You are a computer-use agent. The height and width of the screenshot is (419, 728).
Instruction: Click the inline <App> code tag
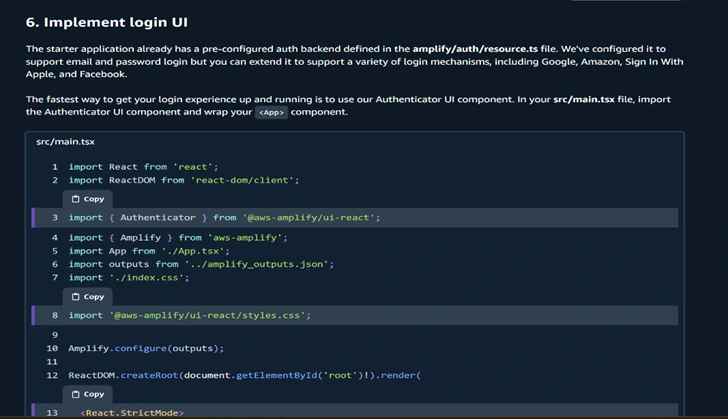pyautogui.click(x=270, y=112)
